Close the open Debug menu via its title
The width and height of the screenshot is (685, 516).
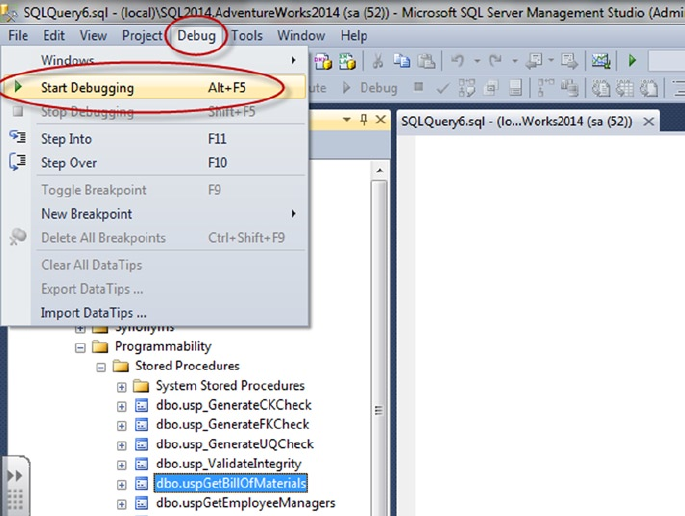pyautogui.click(x=196, y=35)
